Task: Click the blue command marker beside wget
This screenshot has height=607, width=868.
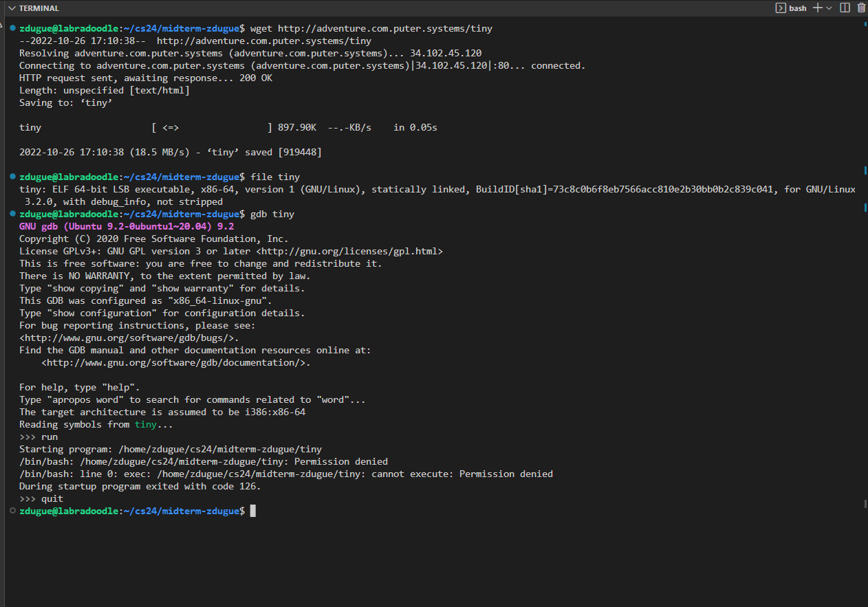Action: pos(12,28)
